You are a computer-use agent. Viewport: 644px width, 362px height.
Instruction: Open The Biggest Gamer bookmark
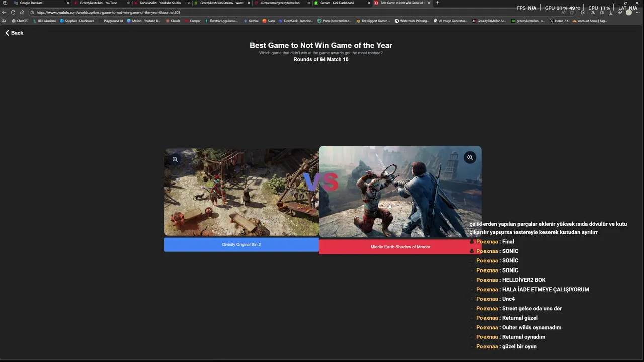pos(373,21)
